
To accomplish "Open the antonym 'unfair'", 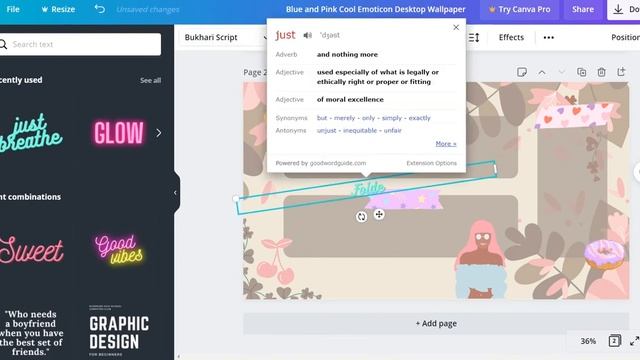I will [393, 131].
